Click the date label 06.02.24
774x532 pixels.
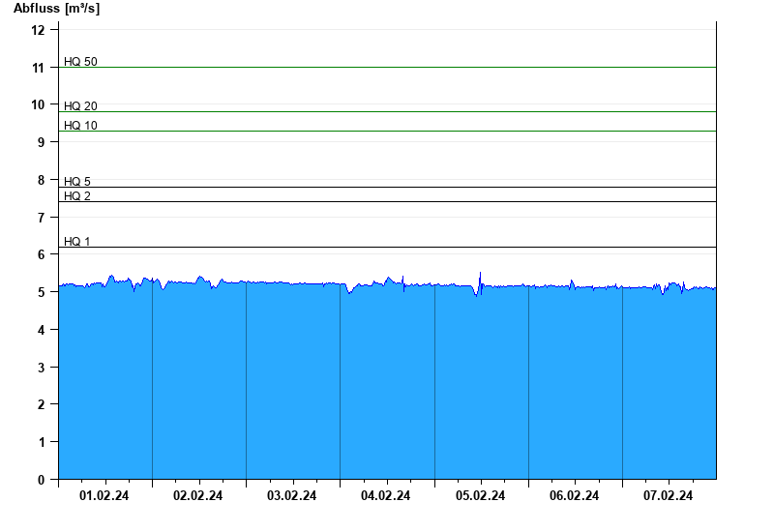coord(574,495)
